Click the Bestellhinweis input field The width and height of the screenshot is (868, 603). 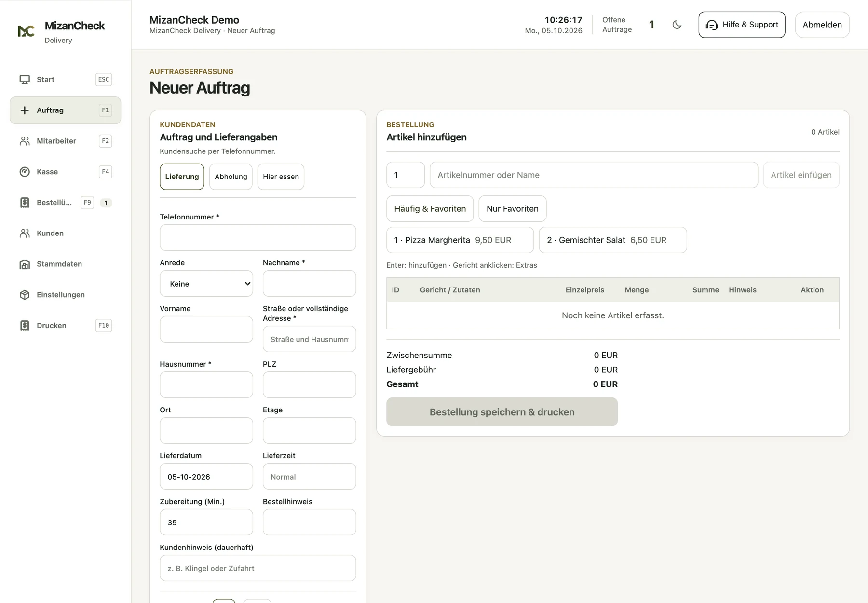[309, 522]
